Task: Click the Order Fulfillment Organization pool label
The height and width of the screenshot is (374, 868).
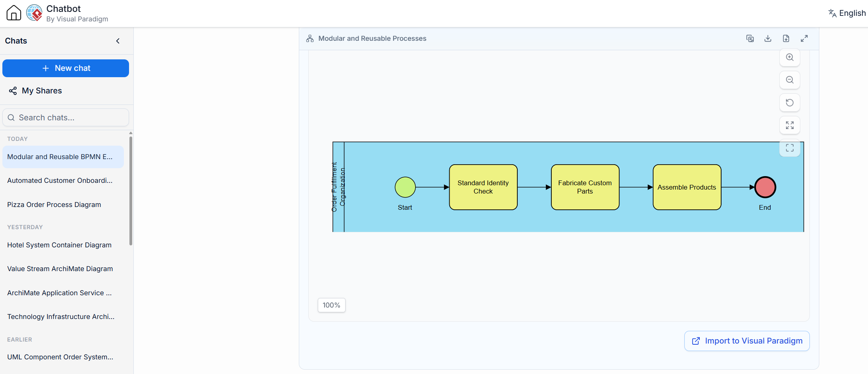Action: tap(338, 187)
